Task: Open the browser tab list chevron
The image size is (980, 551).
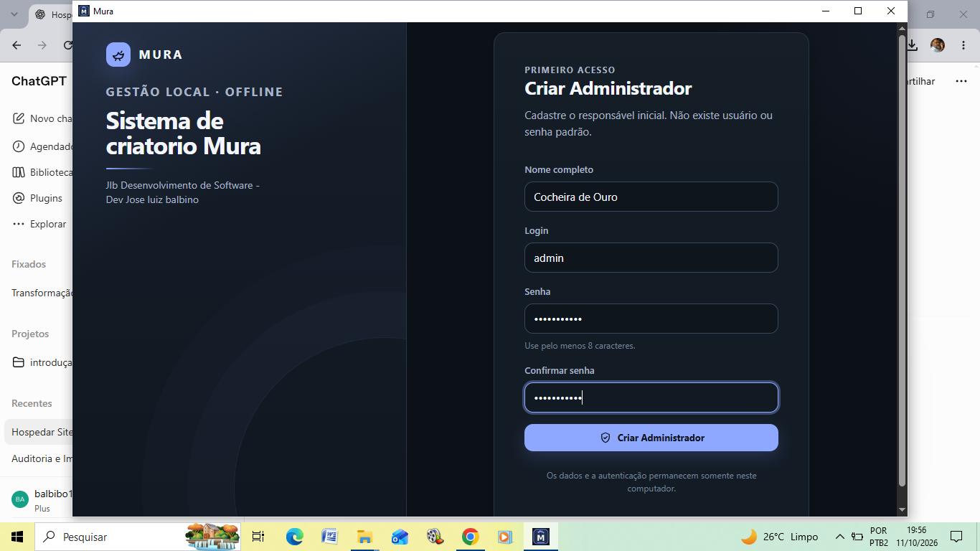Action: tap(14, 14)
